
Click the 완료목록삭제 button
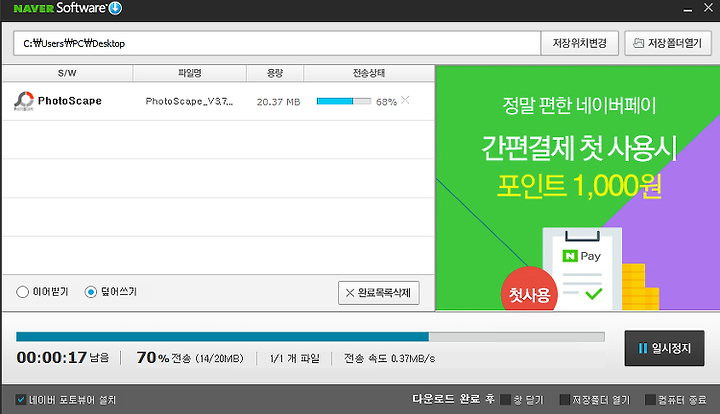point(379,293)
